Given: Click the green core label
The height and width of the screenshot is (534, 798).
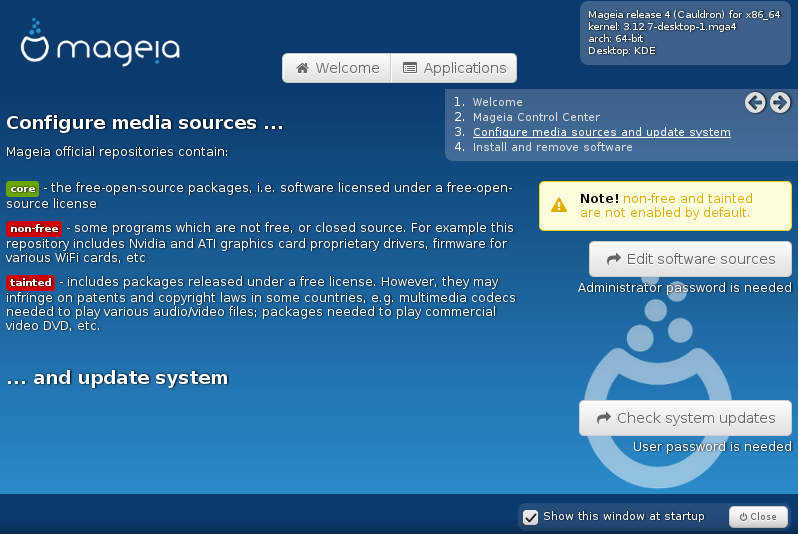Looking at the screenshot, I should pos(22,189).
